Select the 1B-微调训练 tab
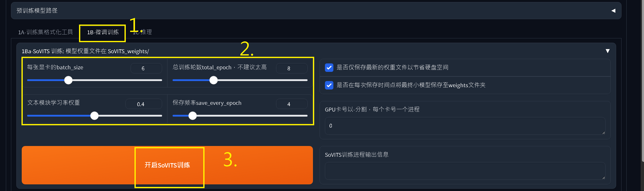Screen dimensions: 644x191 point(103,32)
